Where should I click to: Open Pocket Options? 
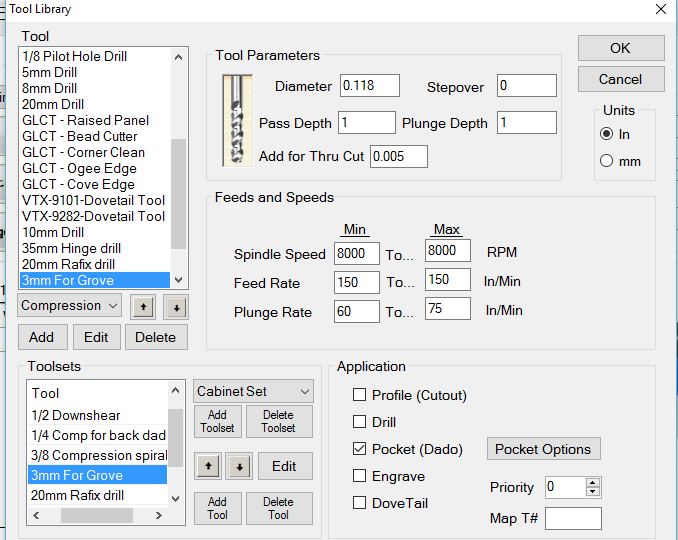click(543, 449)
